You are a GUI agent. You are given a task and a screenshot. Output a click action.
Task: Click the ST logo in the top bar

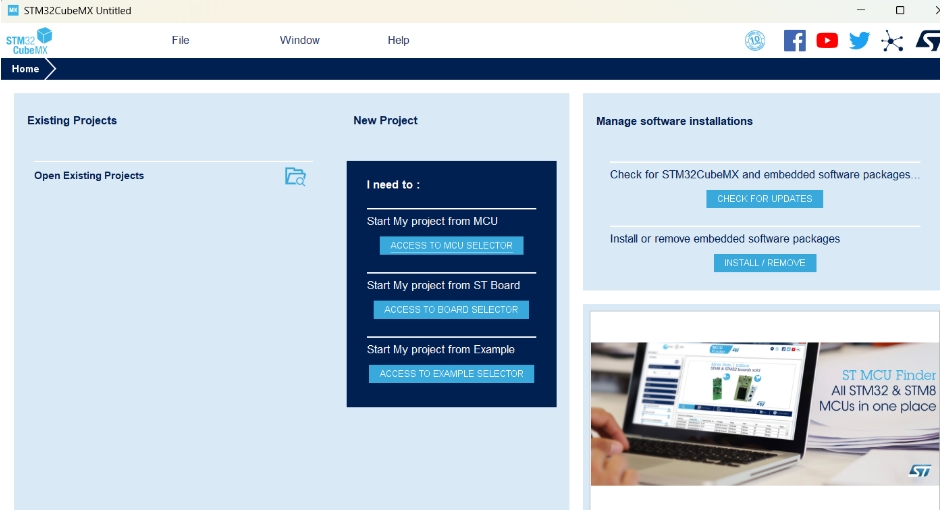(928, 41)
